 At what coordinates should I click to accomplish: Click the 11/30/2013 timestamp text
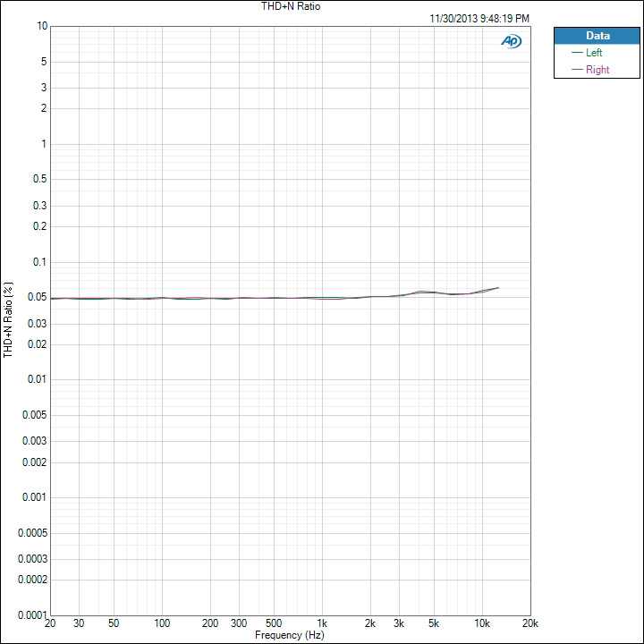tap(479, 18)
